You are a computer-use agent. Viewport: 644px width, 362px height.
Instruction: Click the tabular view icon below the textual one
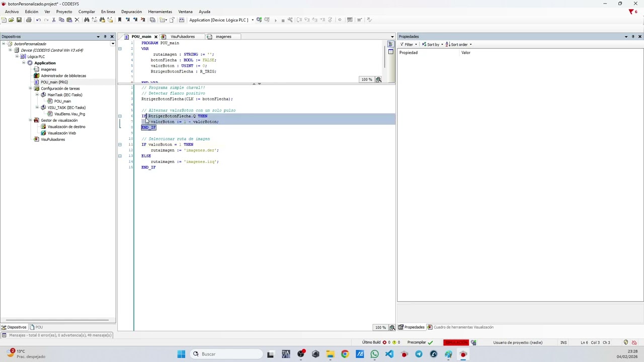390,52
